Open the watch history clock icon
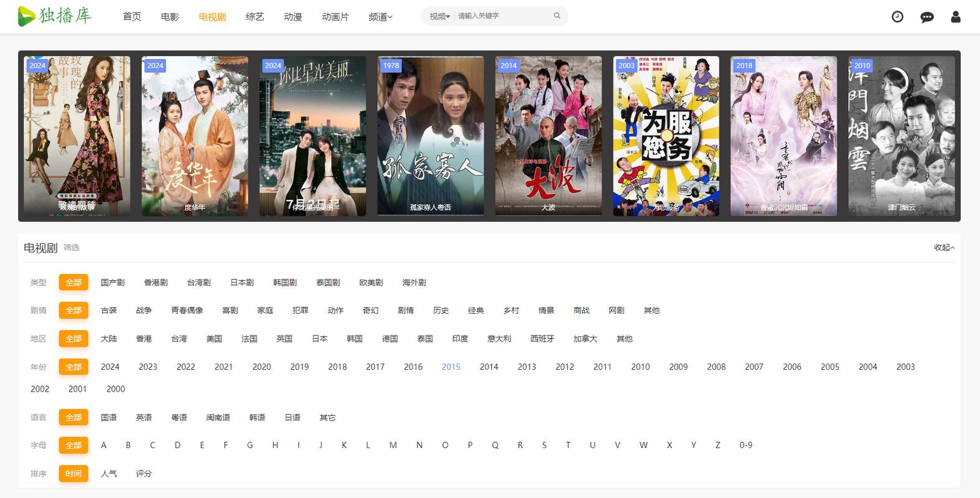Viewport: 980px width, 498px height. (x=897, y=17)
